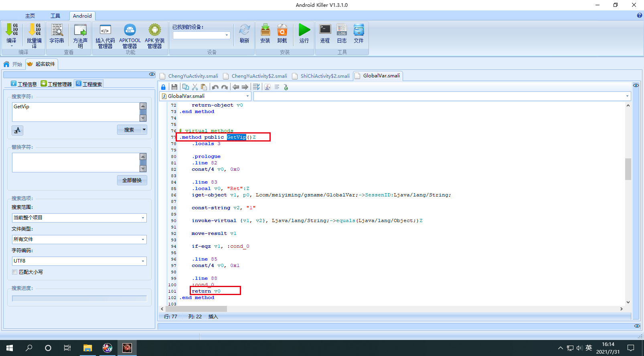644x356 pixels.
Task: Select the Android ribbon tab
Action: pyautogui.click(x=82, y=16)
